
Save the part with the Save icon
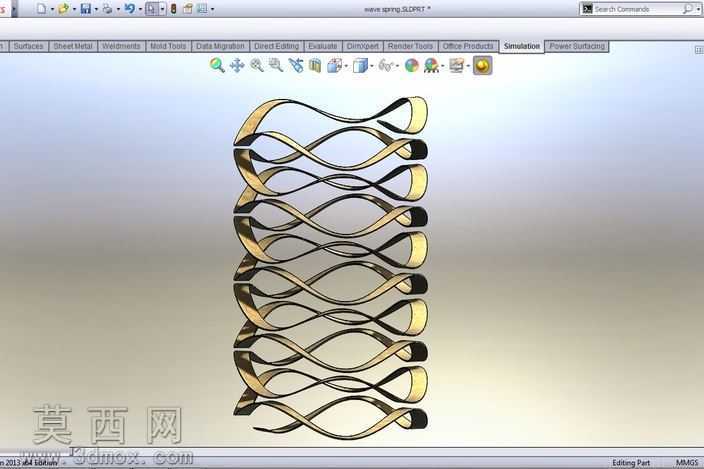(85, 9)
